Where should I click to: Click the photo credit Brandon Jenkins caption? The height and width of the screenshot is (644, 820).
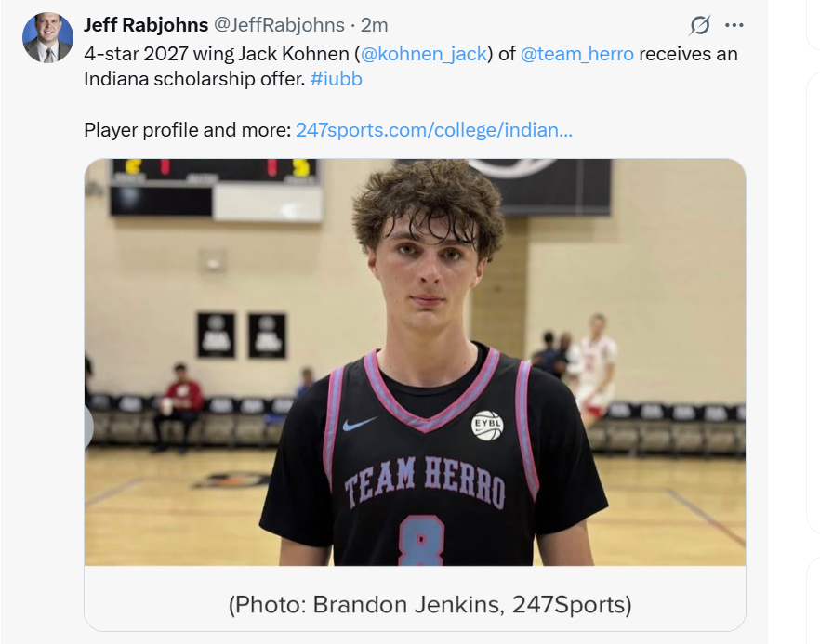[430, 604]
